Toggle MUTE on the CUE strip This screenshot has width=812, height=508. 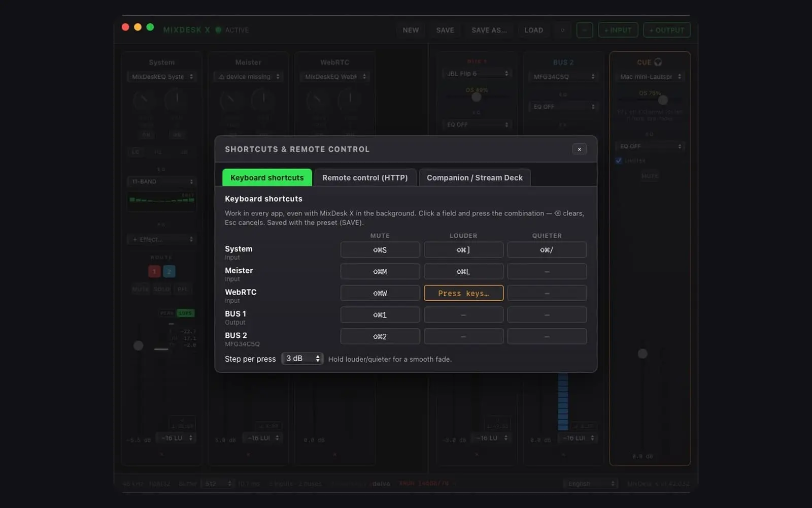(x=650, y=176)
